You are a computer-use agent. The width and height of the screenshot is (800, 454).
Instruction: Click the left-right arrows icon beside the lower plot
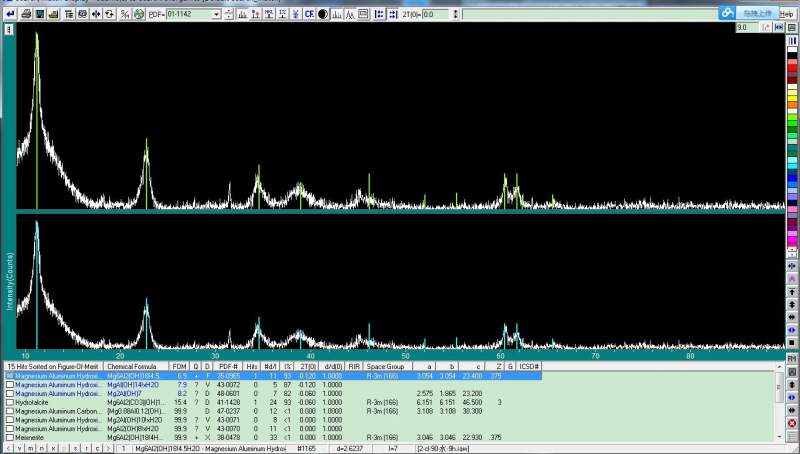[x=792, y=317]
